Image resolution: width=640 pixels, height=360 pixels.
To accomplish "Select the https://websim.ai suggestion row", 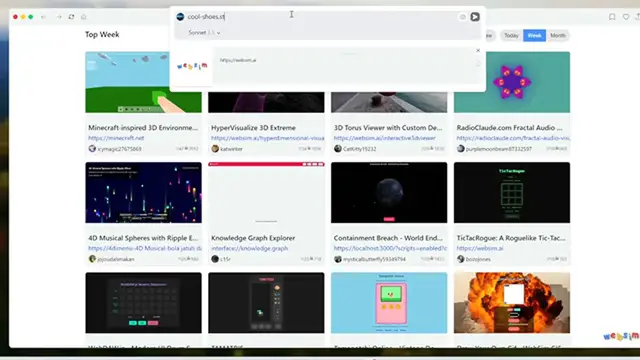I will click(x=327, y=66).
